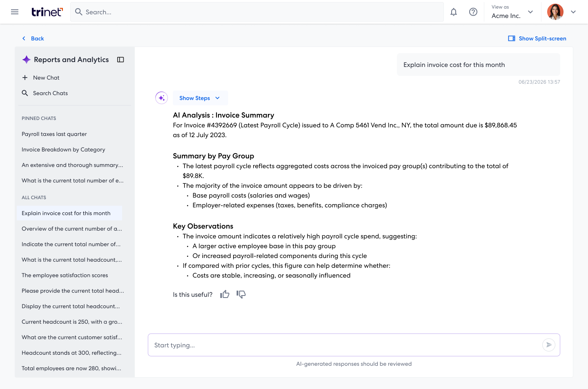The image size is (588, 389).
Task: Open Search Chats
Action: (45, 93)
